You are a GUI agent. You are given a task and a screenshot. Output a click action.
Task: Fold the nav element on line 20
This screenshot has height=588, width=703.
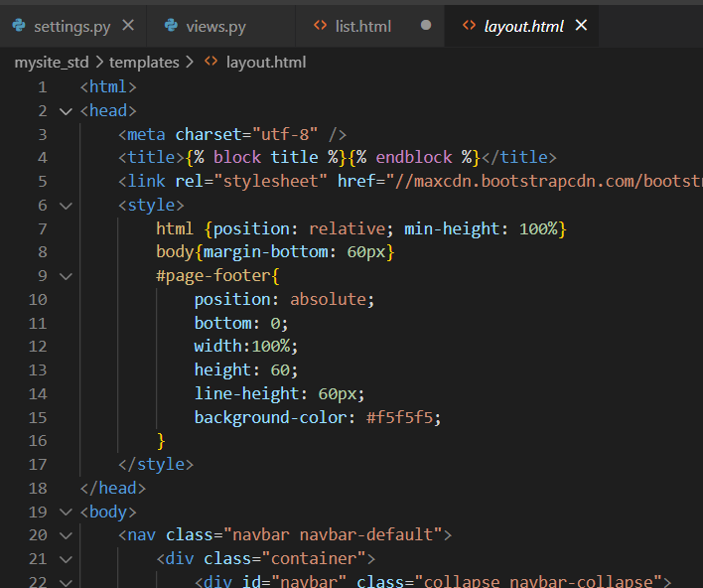pyautogui.click(x=66, y=535)
